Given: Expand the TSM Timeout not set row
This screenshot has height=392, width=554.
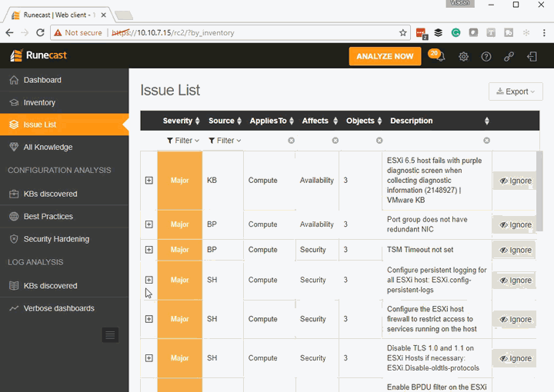Looking at the screenshot, I should pos(149,250).
